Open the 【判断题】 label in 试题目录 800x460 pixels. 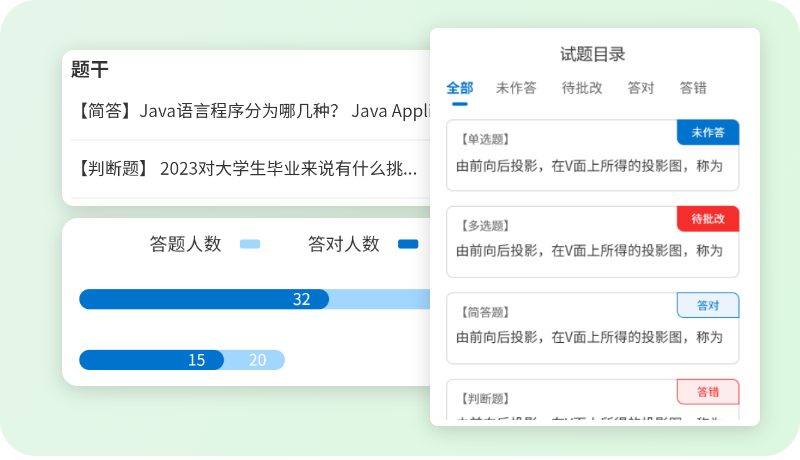[485, 398]
